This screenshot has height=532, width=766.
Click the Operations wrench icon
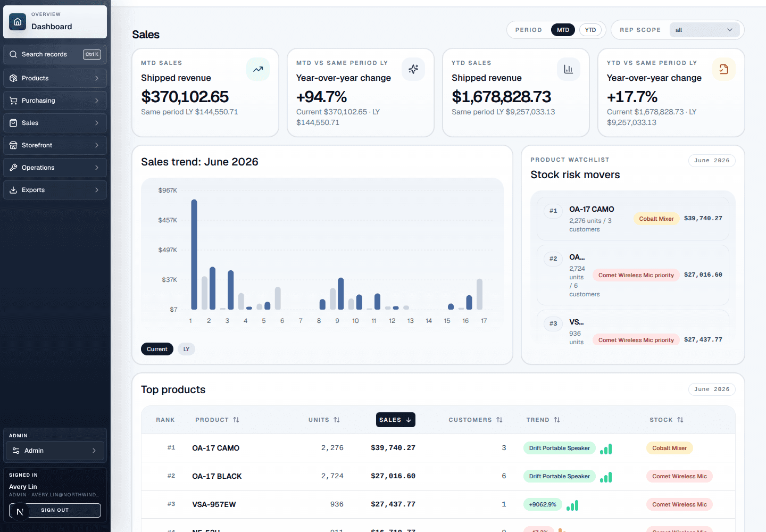click(x=13, y=168)
